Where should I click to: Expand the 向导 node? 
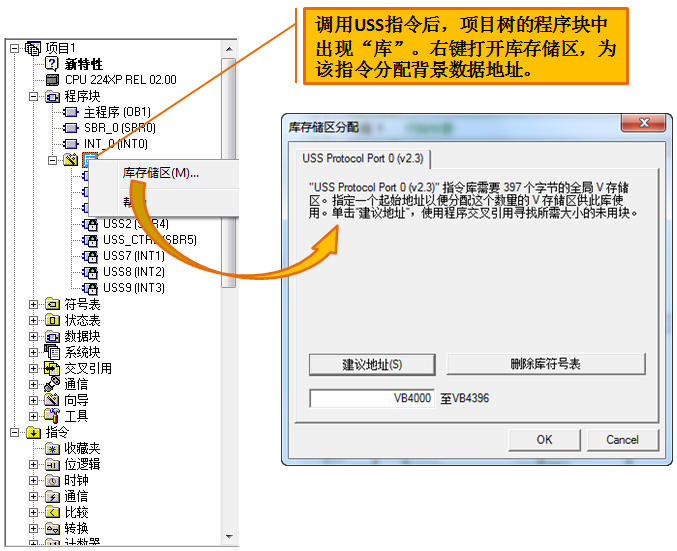pyautogui.click(x=33, y=400)
